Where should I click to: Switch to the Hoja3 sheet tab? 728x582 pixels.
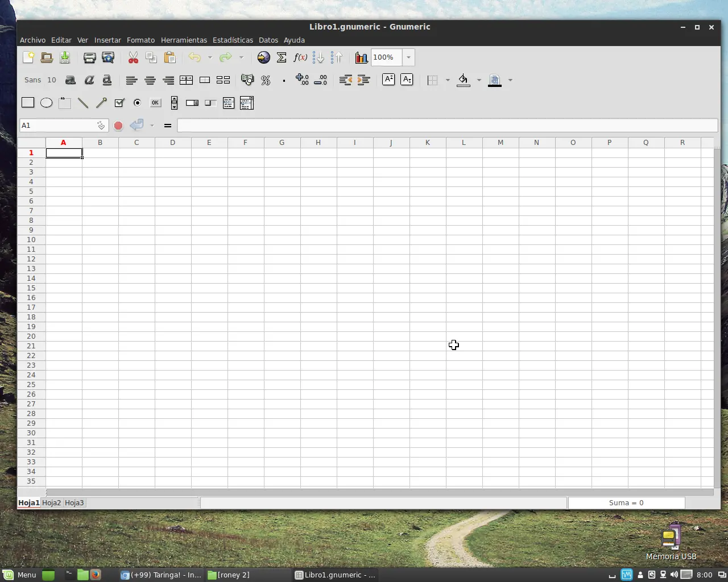pyautogui.click(x=74, y=503)
